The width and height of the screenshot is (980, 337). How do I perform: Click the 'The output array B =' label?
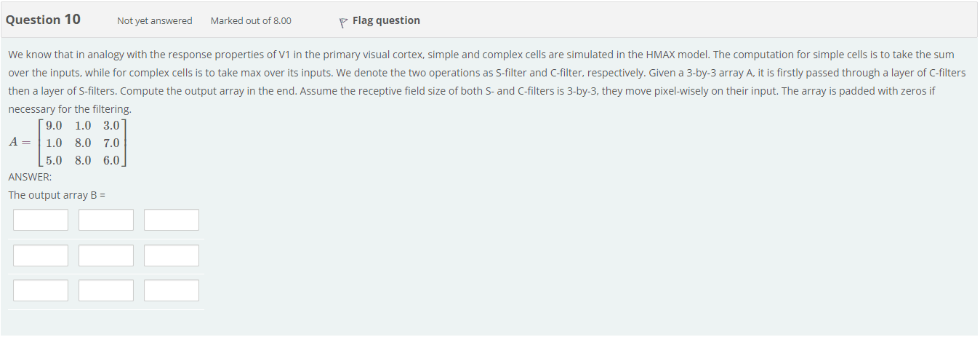(57, 195)
